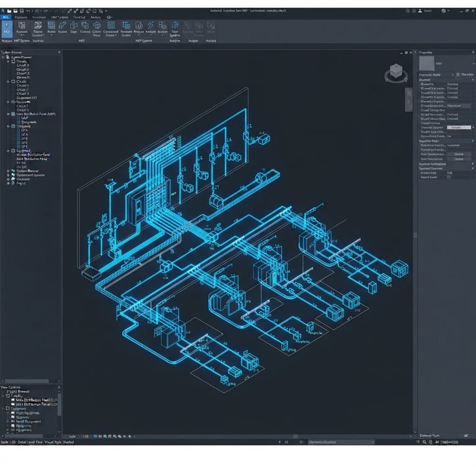Click the user account icon in title bar
This screenshot has height=467, width=476.
pyautogui.click(x=420, y=11)
